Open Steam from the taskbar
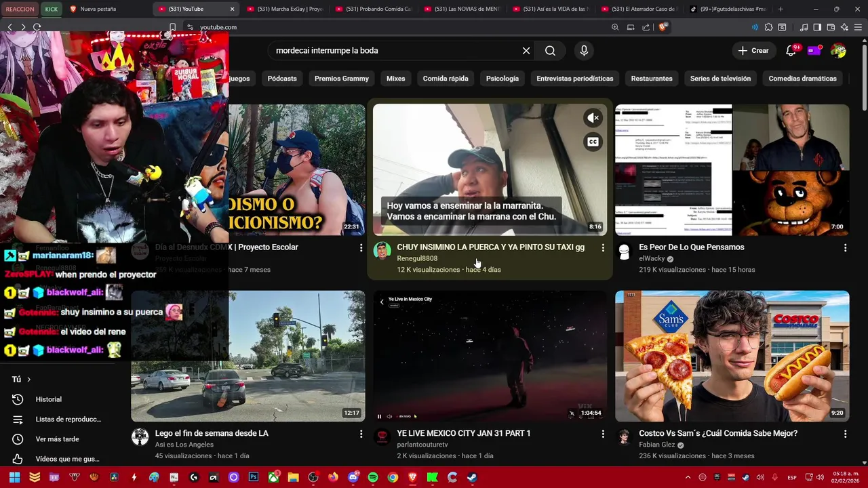 point(472,477)
